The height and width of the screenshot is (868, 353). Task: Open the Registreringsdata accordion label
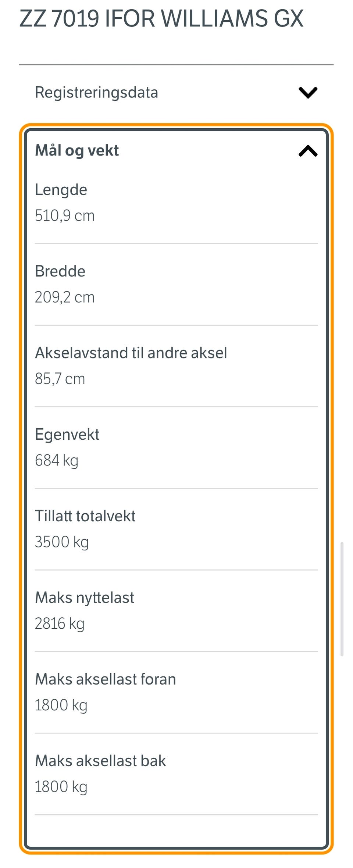96,92
